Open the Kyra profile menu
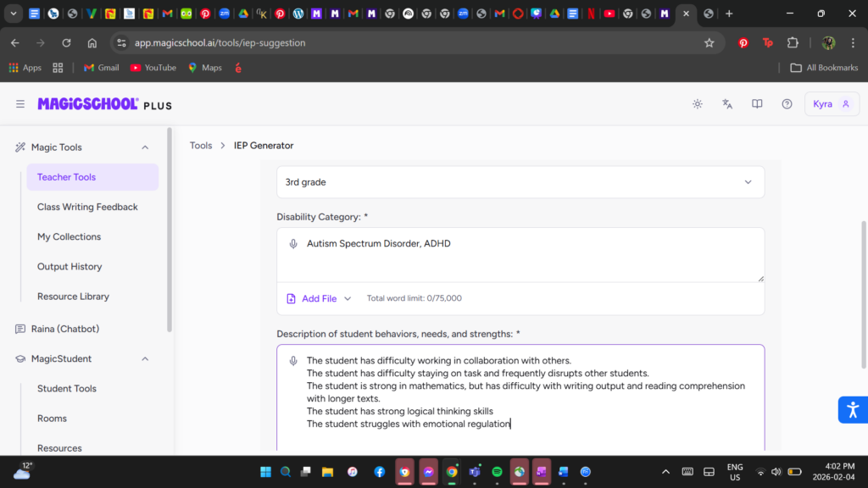Viewport: 868px width, 488px height. [831, 104]
